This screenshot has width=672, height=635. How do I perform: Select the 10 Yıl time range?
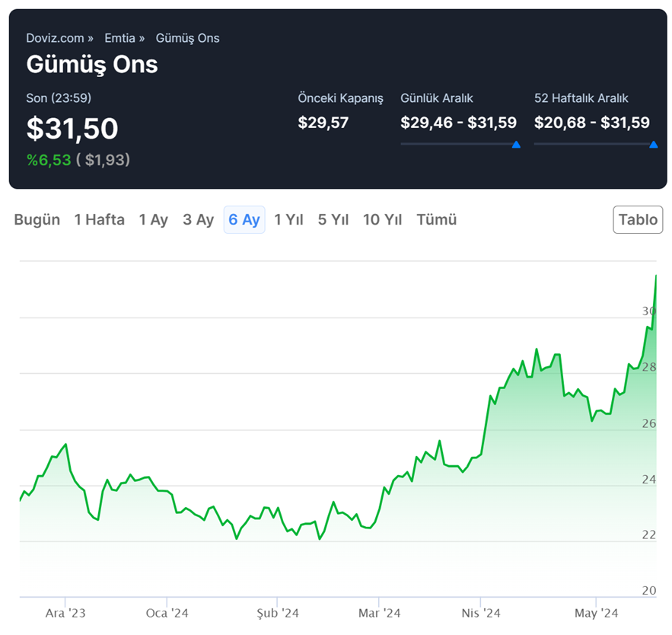(382, 220)
